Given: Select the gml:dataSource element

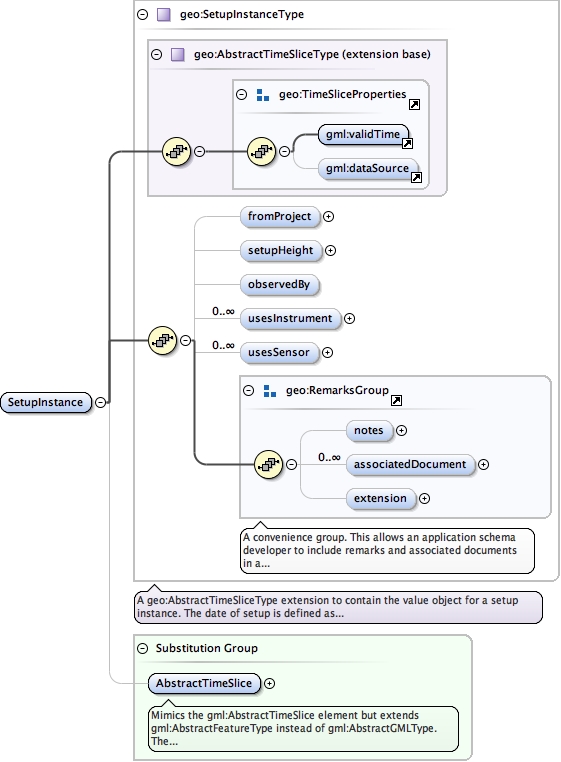Looking at the screenshot, I should 368,169.
